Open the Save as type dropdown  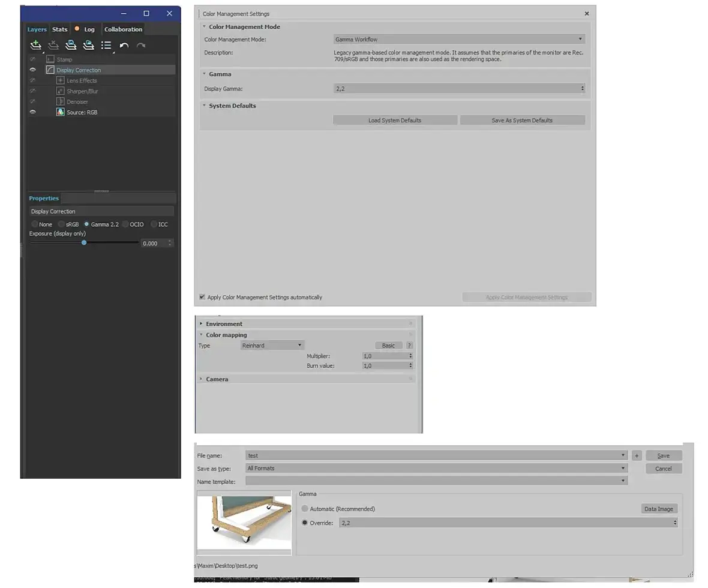[436, 469]
